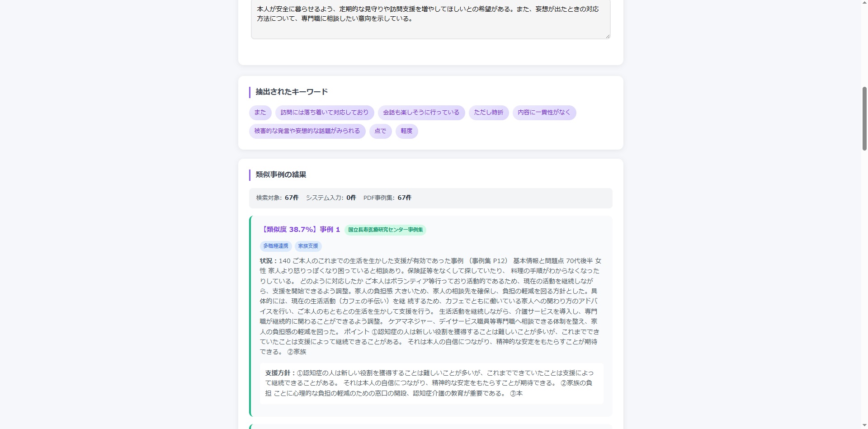Click the page vertical scrollbar thumb
868x429 pixels.
click(864, 118)
